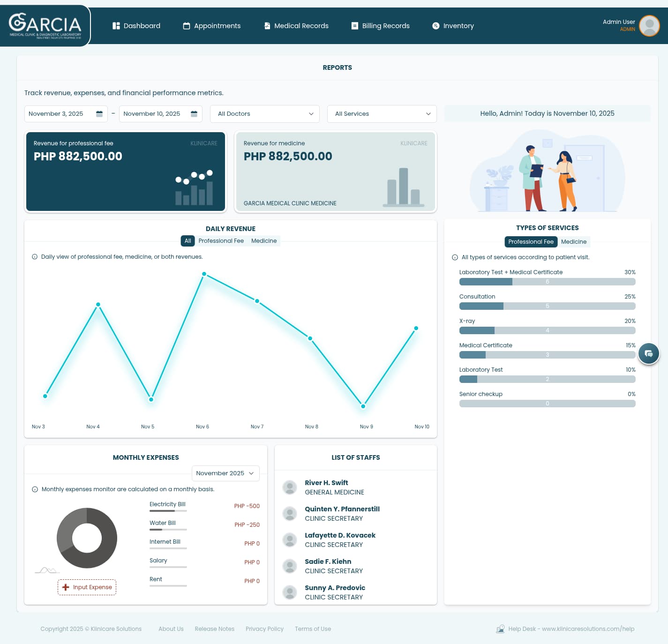The image size is (668, 644).
Task: Open the Admin User avatar
Action: 649,26
